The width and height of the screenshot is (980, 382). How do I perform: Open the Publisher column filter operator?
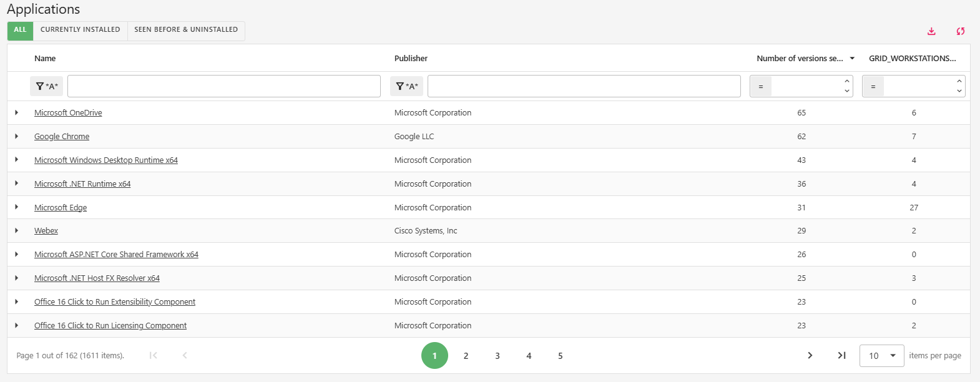tap(406, 86)
